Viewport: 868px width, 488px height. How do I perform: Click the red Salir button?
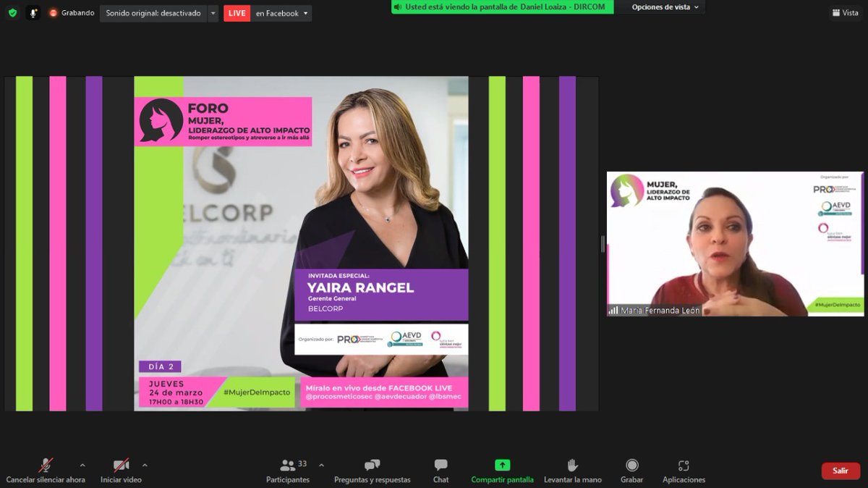pos(841,471)
